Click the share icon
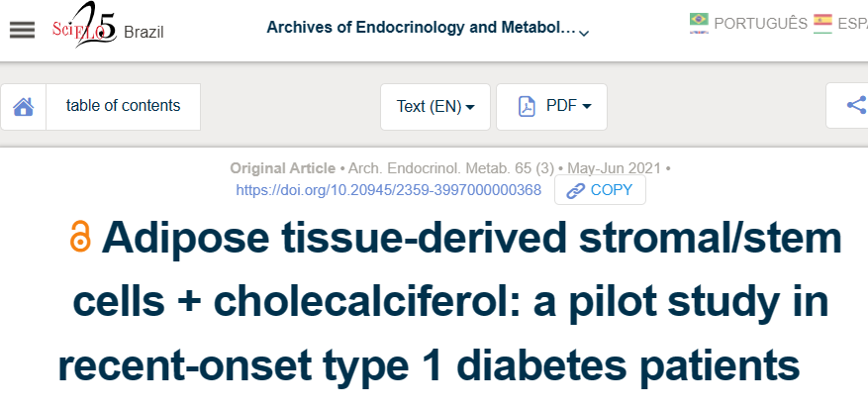Screen dimensions: 868x410 click(x=856, y=105)
